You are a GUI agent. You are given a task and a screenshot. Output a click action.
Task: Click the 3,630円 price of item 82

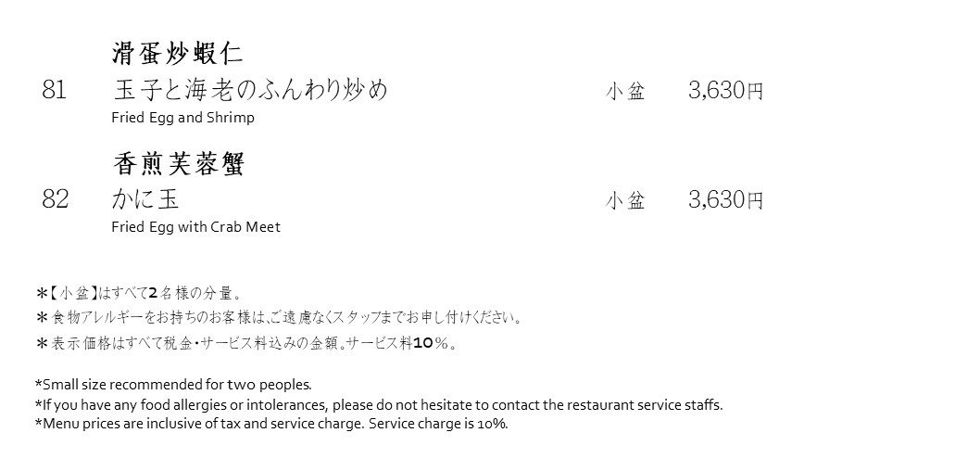[725, 199]
